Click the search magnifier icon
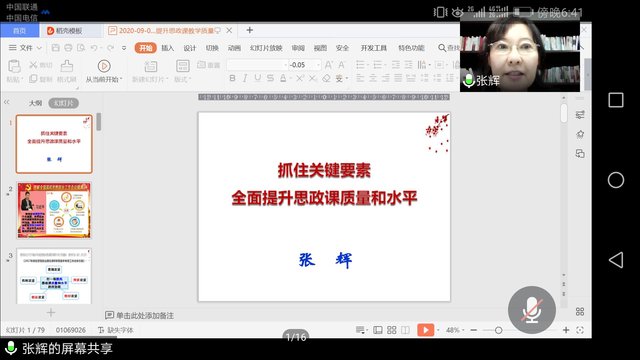 point(442,48)
